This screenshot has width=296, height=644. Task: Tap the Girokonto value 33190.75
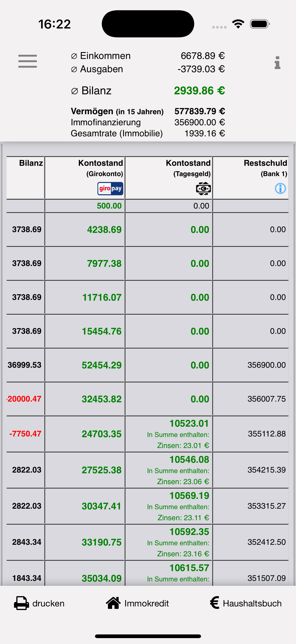point(102,542)
